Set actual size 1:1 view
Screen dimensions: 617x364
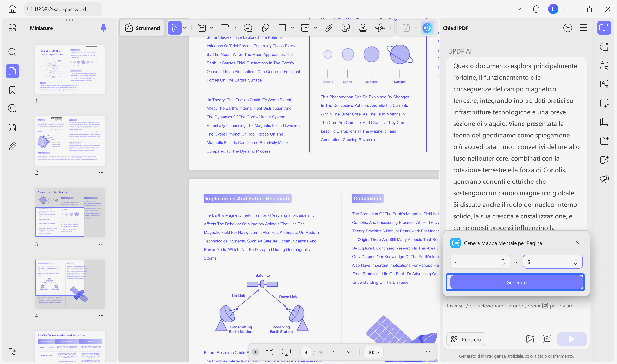tap(428, 352)
